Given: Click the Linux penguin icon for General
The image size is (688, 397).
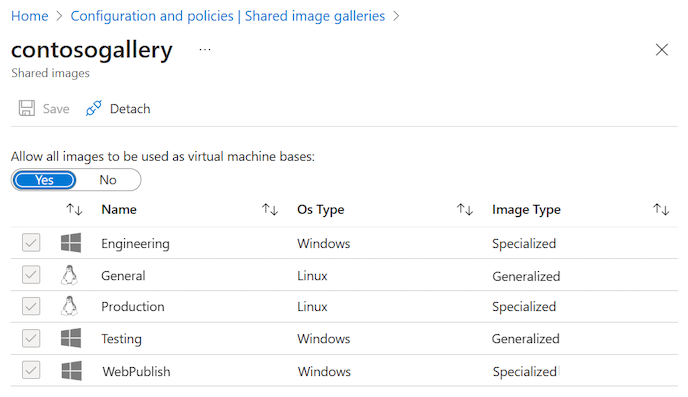Looking at the screenshot, I should coord(69,275).
